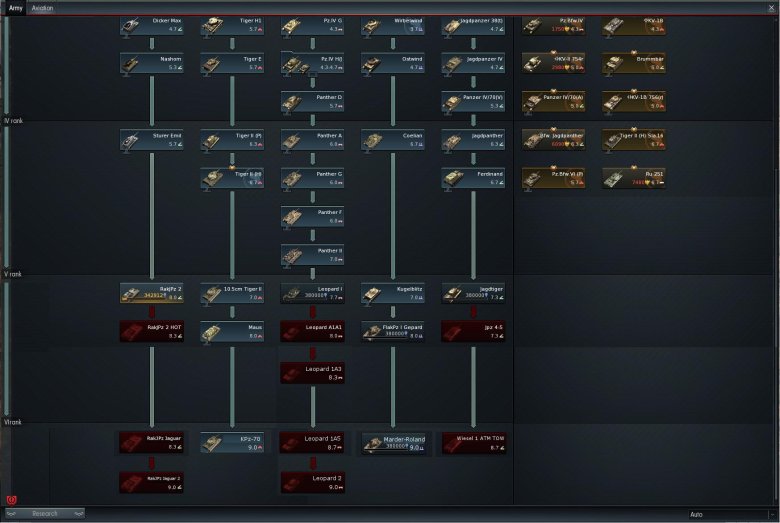Image resolution: width=780 pixels, height=523 pixels.
Task: Click the KPz-70 tank
Action: click(231, 443)
